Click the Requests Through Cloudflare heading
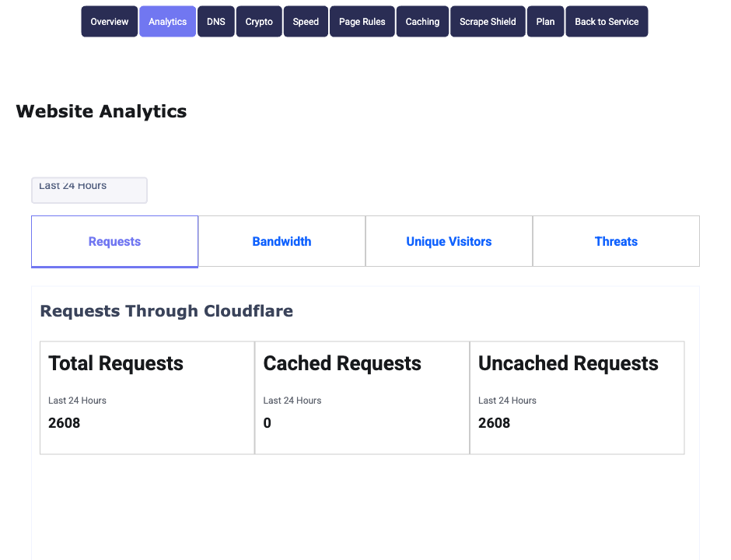Screen dimensions: 731x560 pyautogui.click(x=166, y=311)
